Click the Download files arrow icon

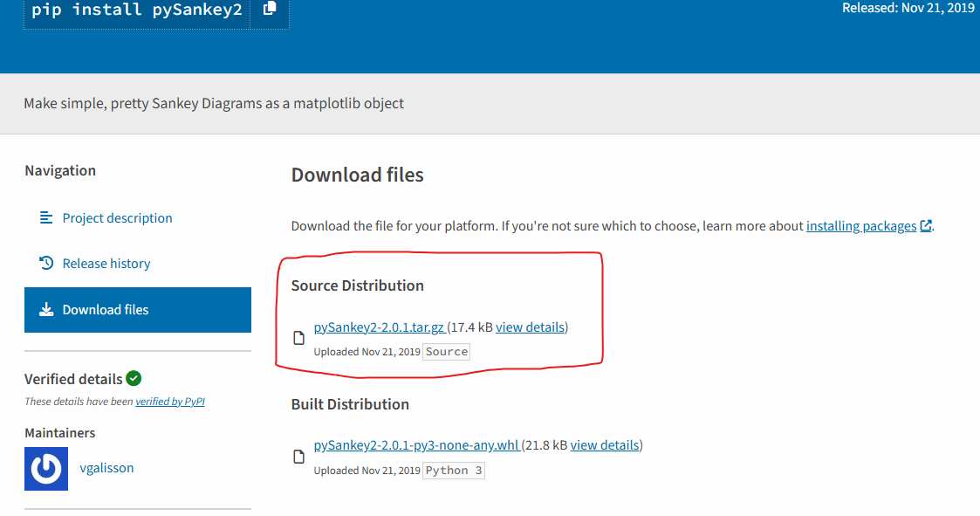point(46,310)
